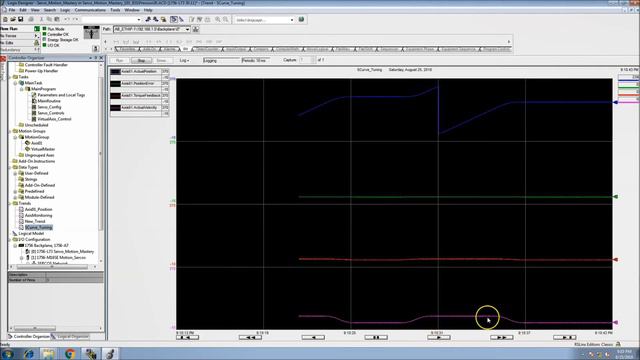Click the Capture number input field
The height and width of the screenshot is (360, 640).
pos(305,60)
